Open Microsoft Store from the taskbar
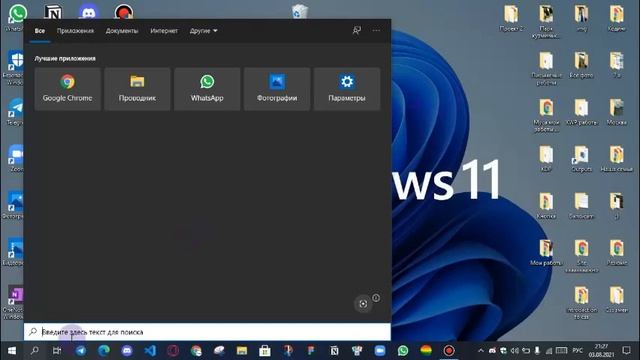The image size is (640, 360). [264, 351]
